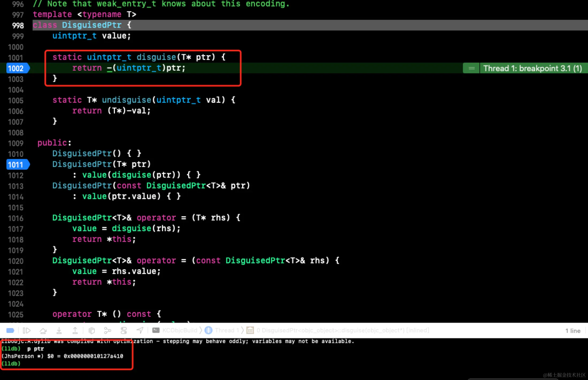Click Continue program execution icon
This screenshot has height=380, width=588.
point(27,330)
